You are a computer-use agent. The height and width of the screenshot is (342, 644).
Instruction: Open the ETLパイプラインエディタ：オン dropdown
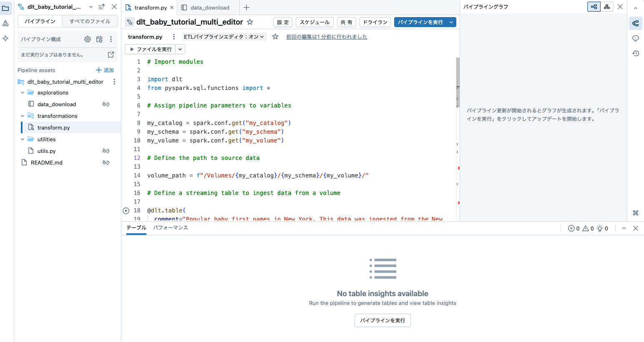[x=224, y=37]
